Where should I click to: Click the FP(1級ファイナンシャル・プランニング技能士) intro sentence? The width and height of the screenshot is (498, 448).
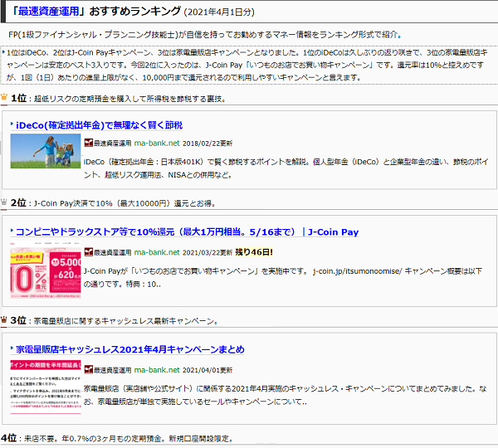206,34
